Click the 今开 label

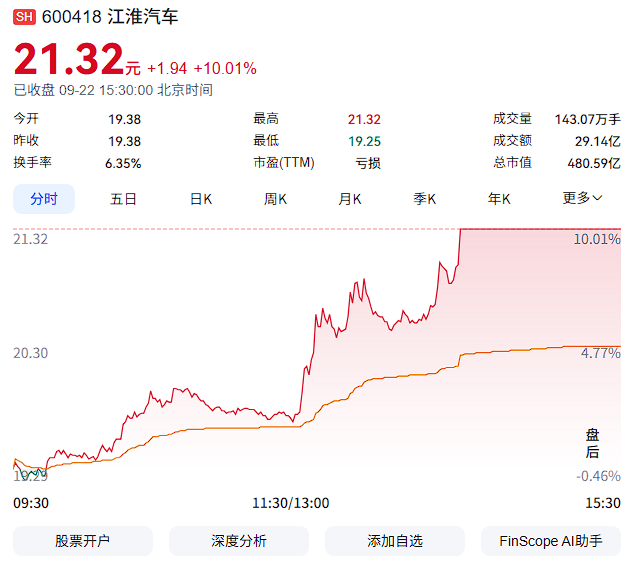(x=26, y=119)
